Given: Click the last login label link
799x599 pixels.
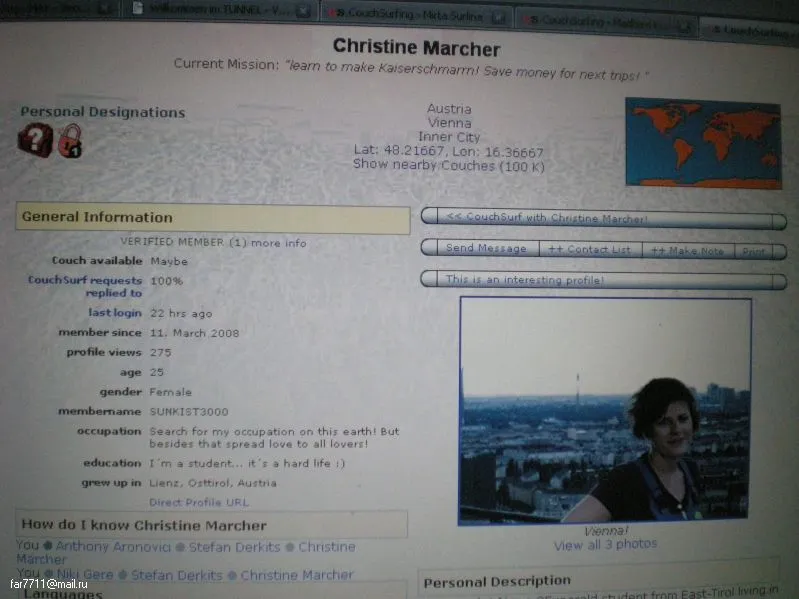Looking at the screenshot, I should pos(115,313).
